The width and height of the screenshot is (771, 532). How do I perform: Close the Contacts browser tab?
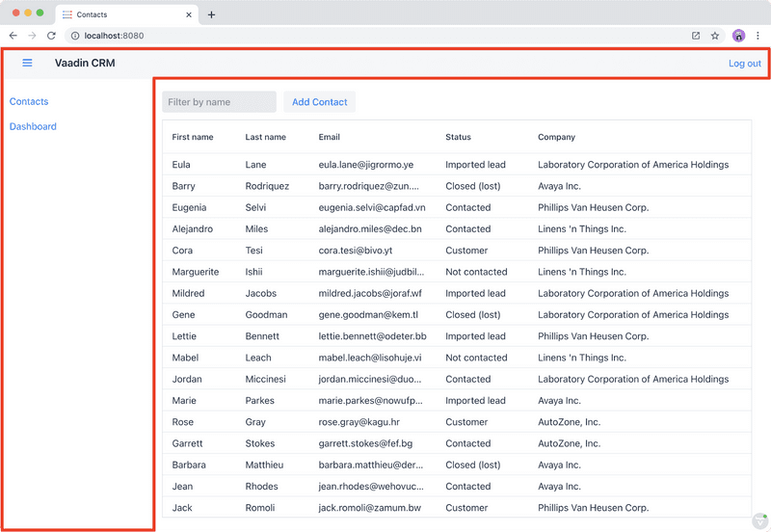189,14
